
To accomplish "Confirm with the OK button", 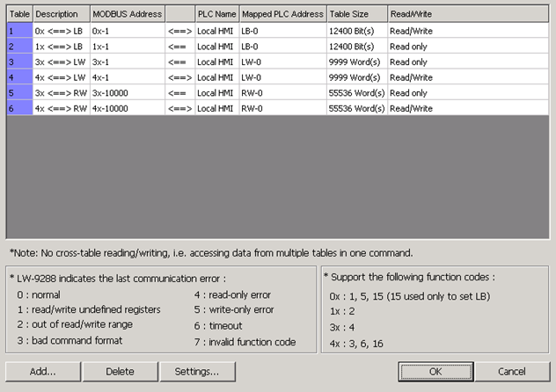I will [435, 372].
